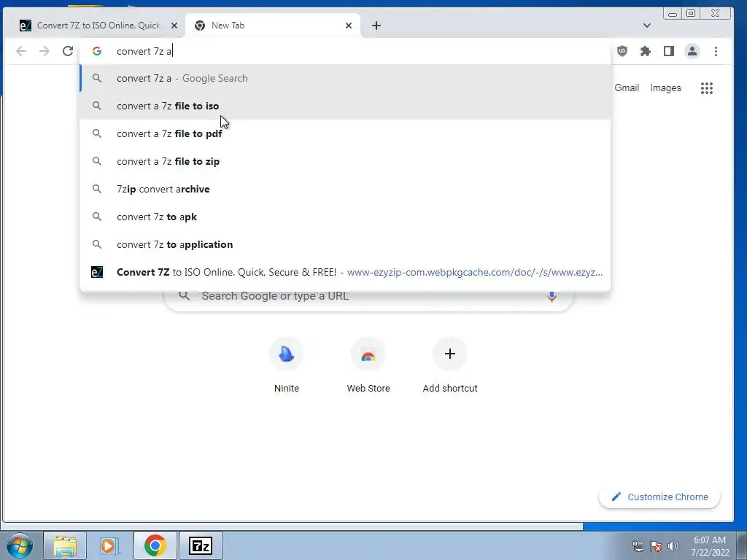Click the omnibox text 'convert 7z a'

tap(144, 52)
